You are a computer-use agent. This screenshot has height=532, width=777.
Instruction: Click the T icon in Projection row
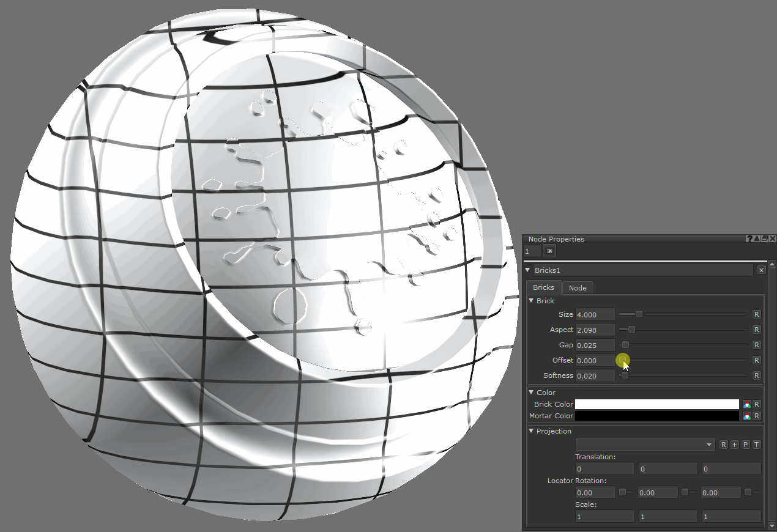pos(756,445)
